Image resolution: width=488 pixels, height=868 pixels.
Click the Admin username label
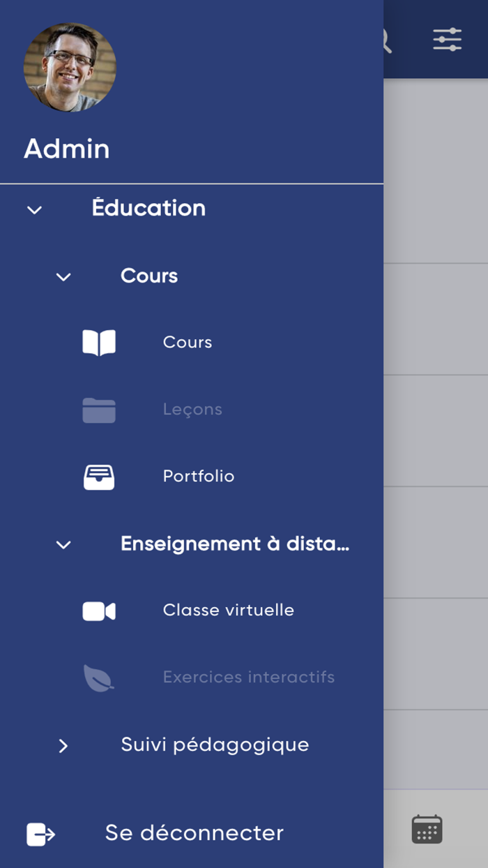pyautogui.click(x=67, y=149)
